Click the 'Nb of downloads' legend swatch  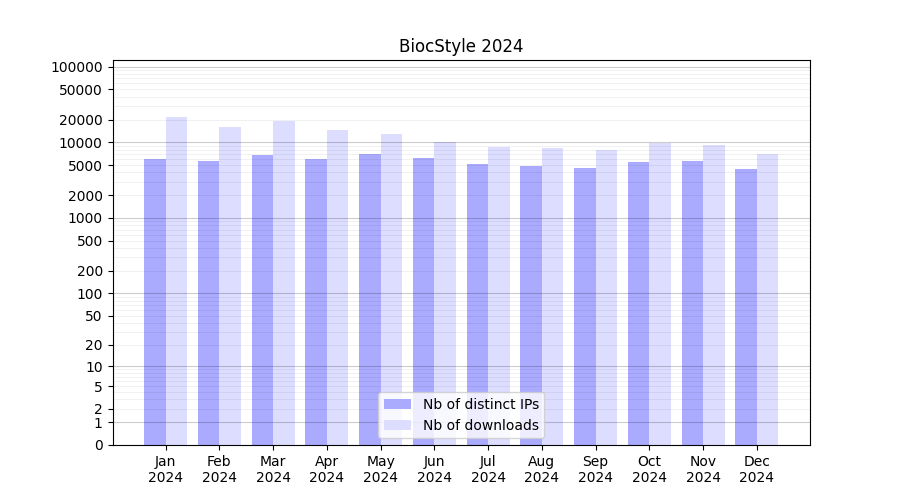[x=398, y=425]
